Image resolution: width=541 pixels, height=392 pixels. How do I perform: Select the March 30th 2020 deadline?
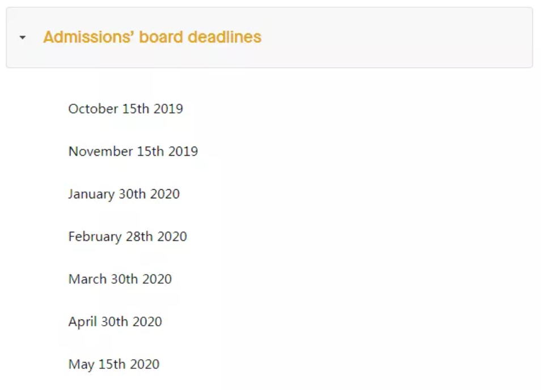pos(120,279)
